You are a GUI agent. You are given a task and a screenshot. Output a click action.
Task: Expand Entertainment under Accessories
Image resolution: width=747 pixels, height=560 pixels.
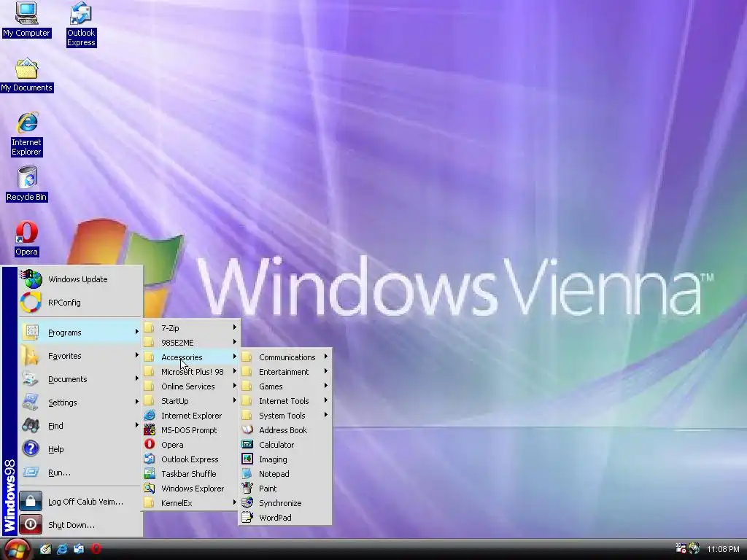pos(285,372)
